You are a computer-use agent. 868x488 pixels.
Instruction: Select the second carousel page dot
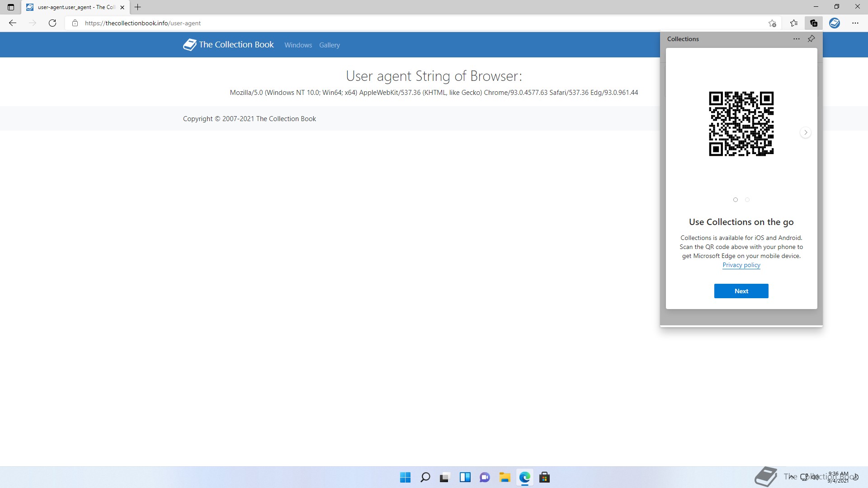[x=747, y=200]
